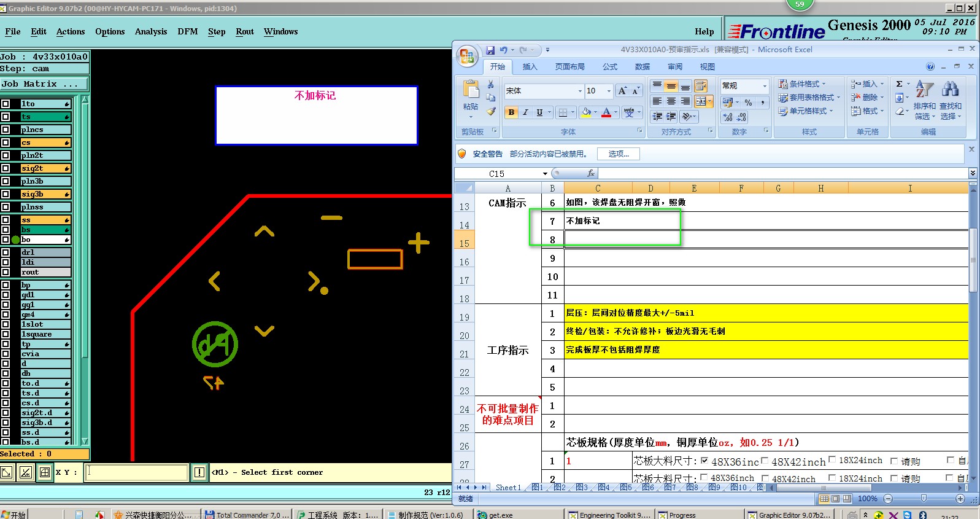Image resolution: width=980 pixels, height=519 pixels.
Task: Click the Percent Style icon
Action: (x=748, y=103)
